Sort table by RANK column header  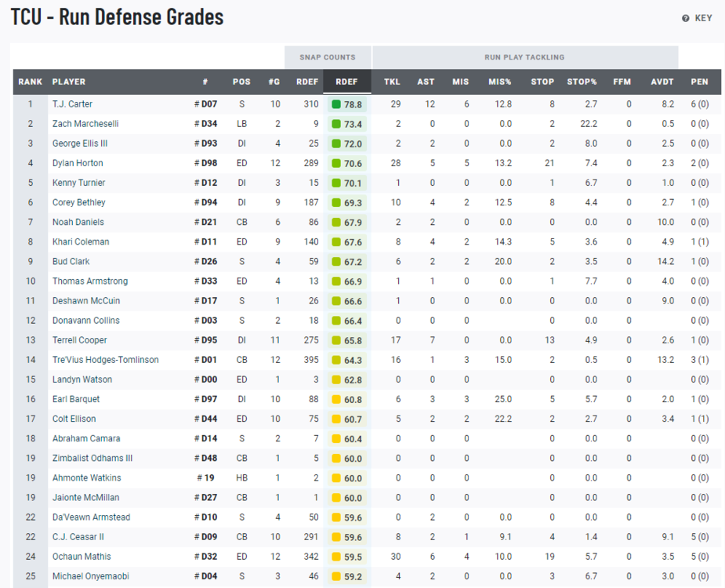click(31, 82)
